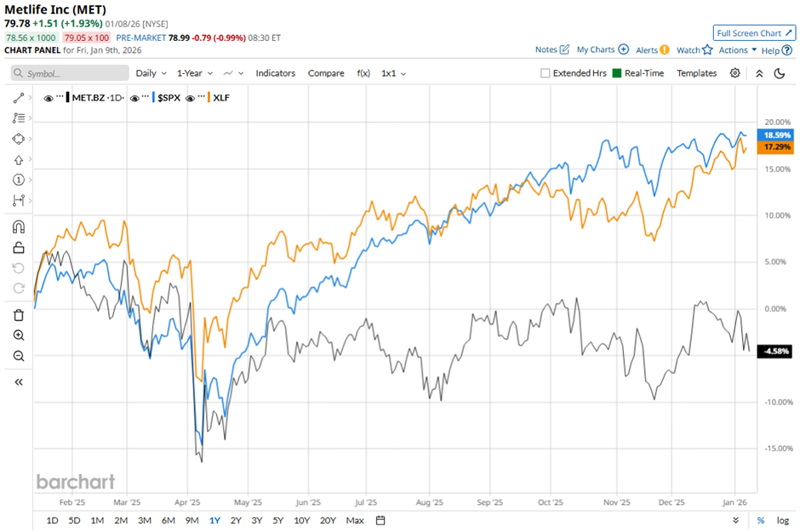Switch to dark mode moon icon
The image size is (800, 532).
coord(780,73)
